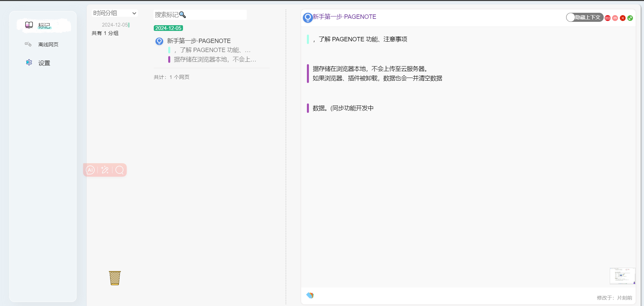The image size is (644, 306).
Task: Open the 新手第一步·PAGENOTE entry in the list
Action: 199,41
